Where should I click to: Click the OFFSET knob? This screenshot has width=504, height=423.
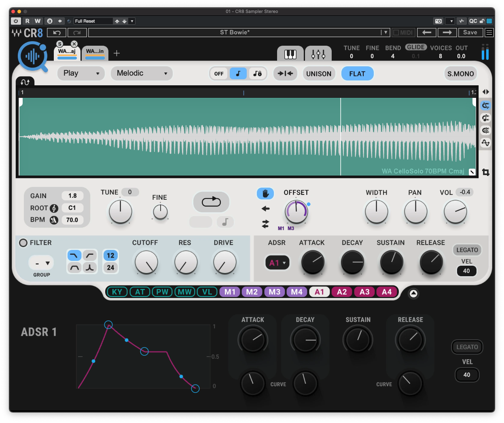coord(296,211)
